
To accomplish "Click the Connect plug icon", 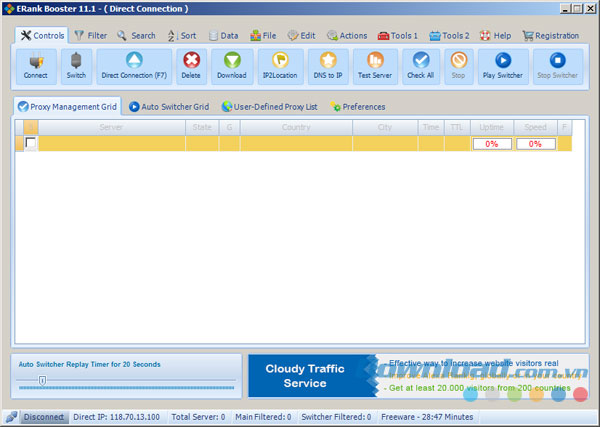I will click(x=36, y=60).
